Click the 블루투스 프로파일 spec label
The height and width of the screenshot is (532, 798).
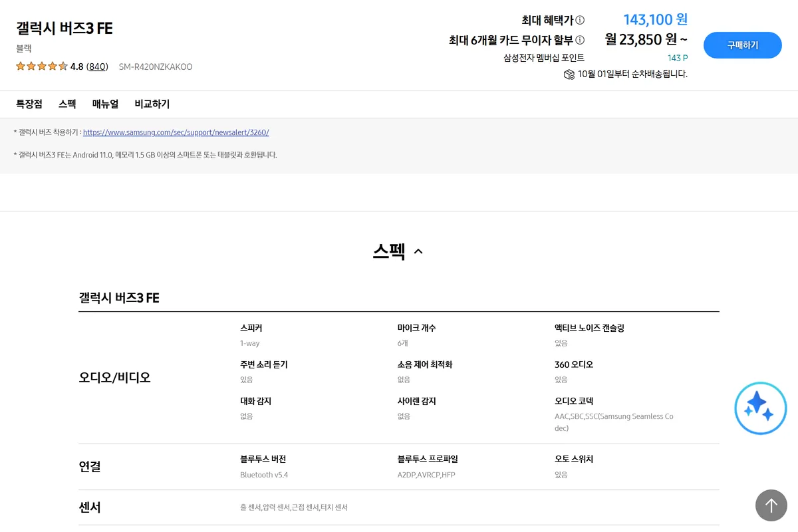[x=428, y=459]
